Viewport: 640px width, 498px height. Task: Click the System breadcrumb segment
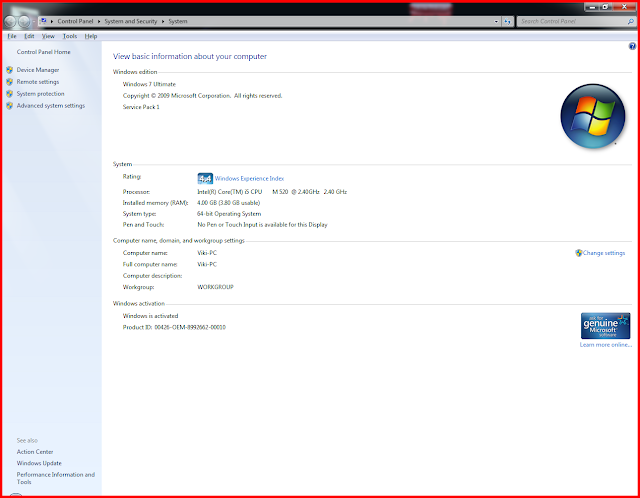point(178,21)
